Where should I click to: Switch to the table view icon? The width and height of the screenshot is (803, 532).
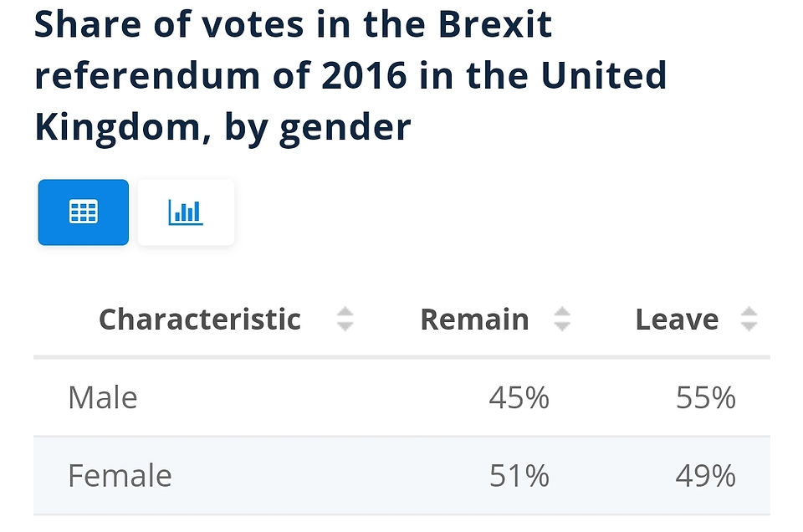[84, 212]
